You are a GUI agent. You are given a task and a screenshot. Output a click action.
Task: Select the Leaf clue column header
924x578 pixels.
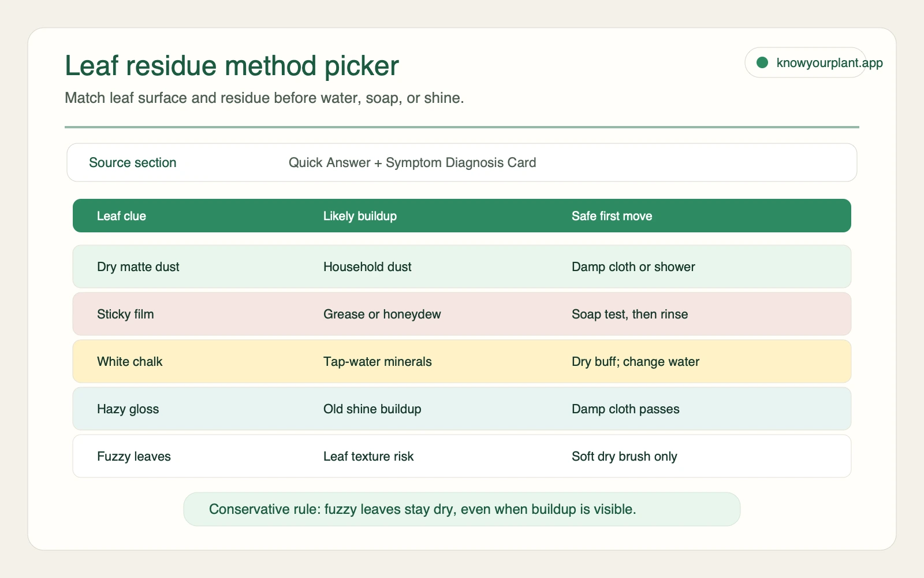point(121,216)
